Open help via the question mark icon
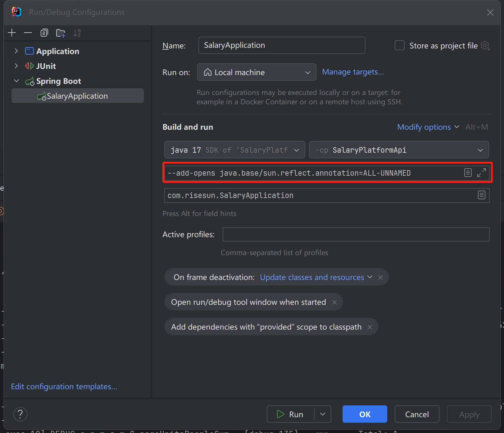Viewport: 504px width, 433px height. tap(20, 414)
